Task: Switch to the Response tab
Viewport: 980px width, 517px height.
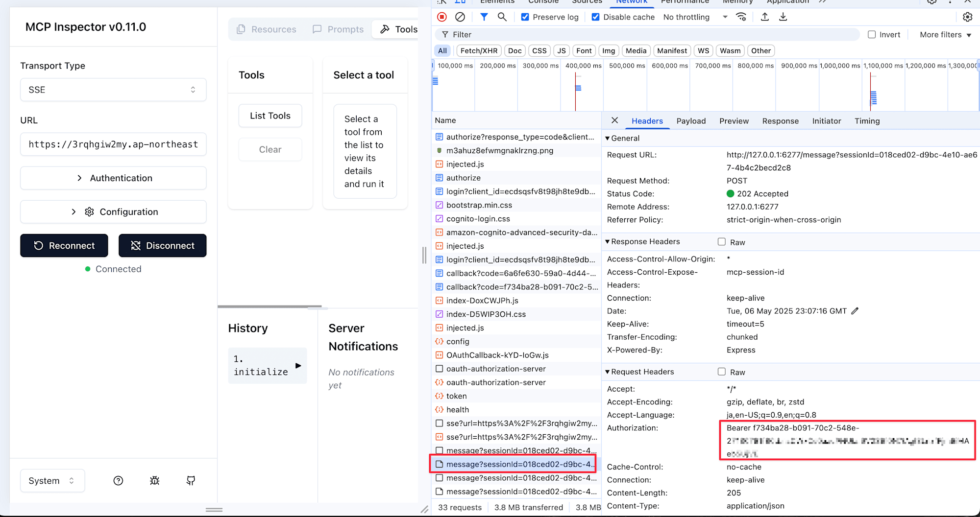Action: (x=780, y=121)
